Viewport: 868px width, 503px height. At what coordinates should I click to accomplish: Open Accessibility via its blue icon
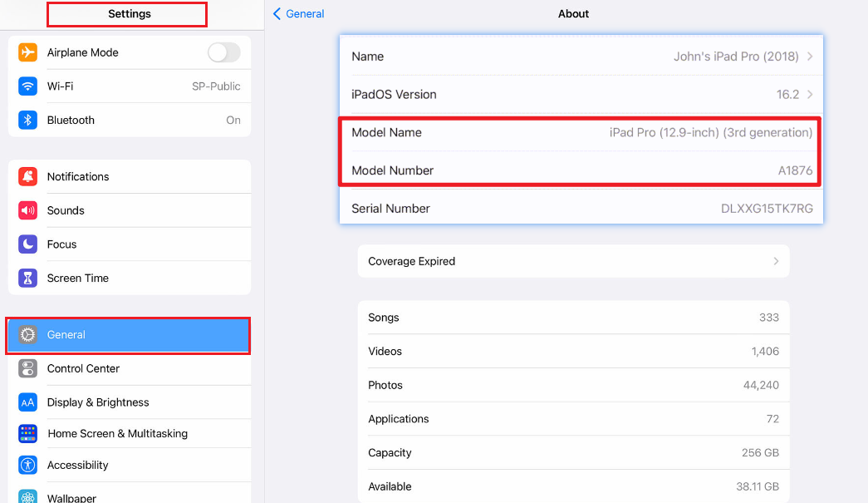(x=28, y=466)
